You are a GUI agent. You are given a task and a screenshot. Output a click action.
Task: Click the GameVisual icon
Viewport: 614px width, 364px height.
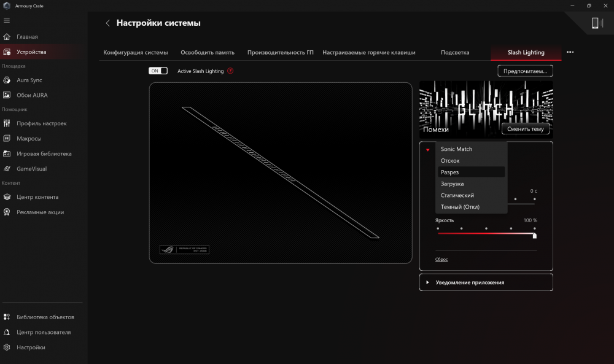7,169
